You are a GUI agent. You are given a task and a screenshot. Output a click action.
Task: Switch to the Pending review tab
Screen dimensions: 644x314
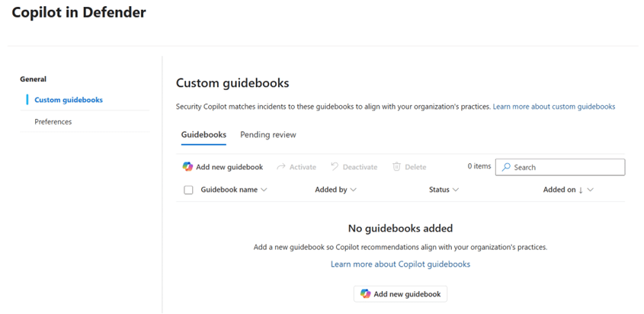coord(268,135)
